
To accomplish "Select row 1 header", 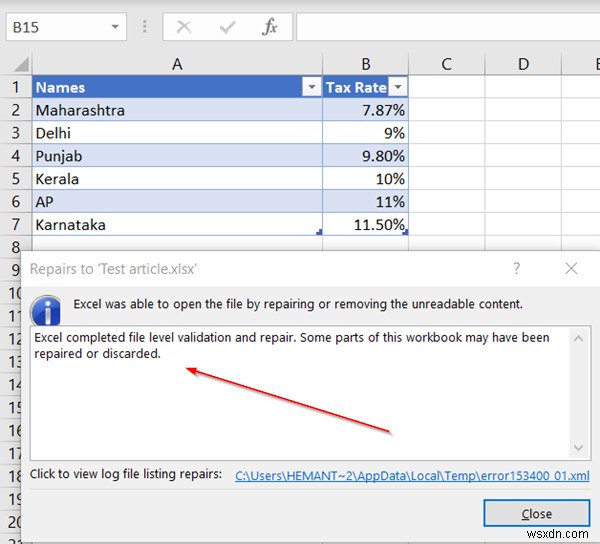I will pos(16,87).
